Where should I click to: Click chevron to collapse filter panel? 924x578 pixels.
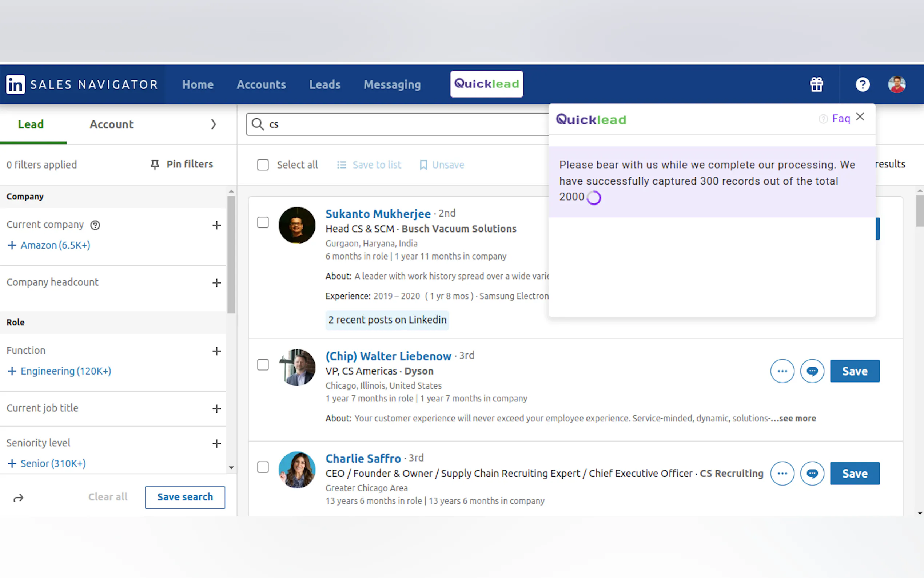coord(214,124)
